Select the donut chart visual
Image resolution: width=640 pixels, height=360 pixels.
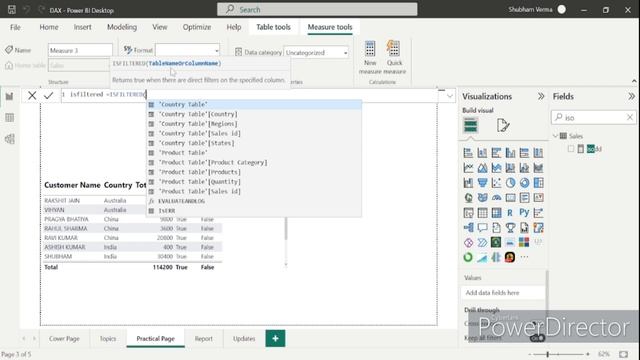pyautogui.click(x=524, y=183)
